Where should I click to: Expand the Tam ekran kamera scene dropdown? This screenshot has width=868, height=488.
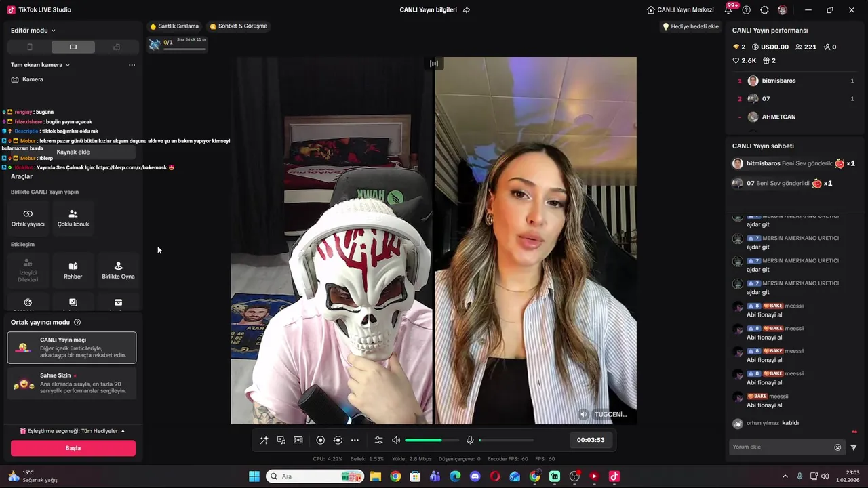[41, 65]
